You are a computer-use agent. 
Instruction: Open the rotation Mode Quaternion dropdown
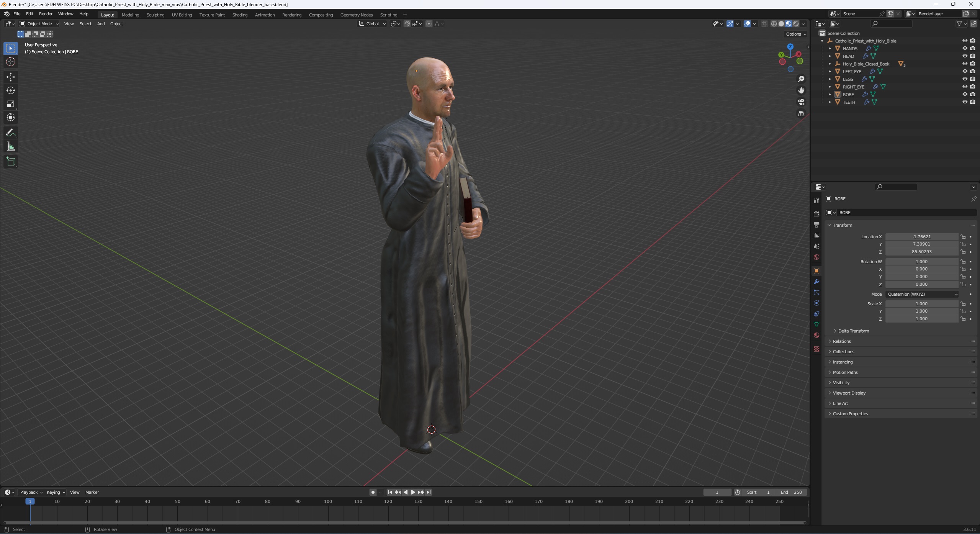coord(922,294)
